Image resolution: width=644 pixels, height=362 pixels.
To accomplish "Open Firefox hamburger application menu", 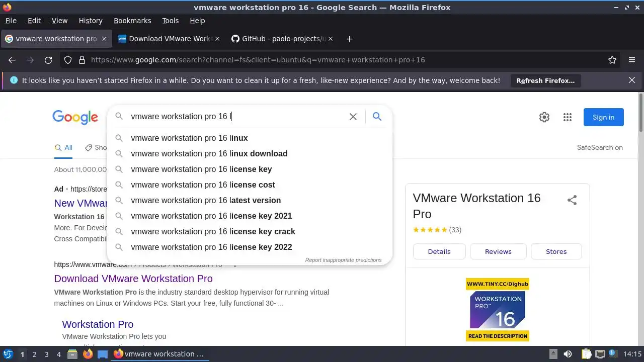I will [x=632, y=60].
